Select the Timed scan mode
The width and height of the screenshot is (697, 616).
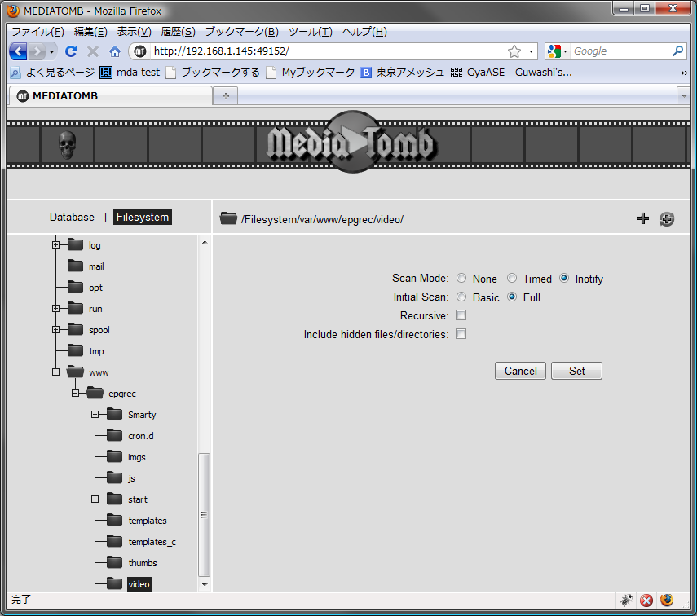512,278
